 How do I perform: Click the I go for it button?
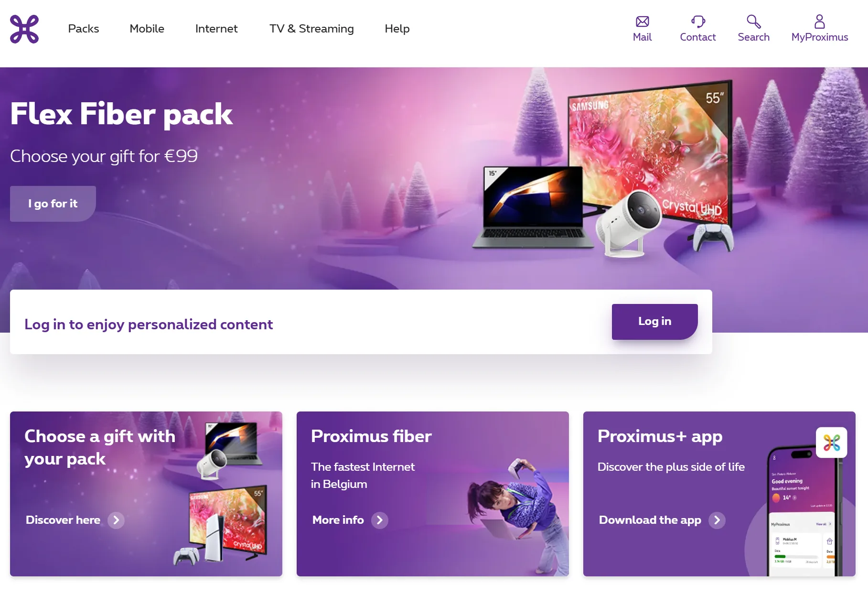53,204
